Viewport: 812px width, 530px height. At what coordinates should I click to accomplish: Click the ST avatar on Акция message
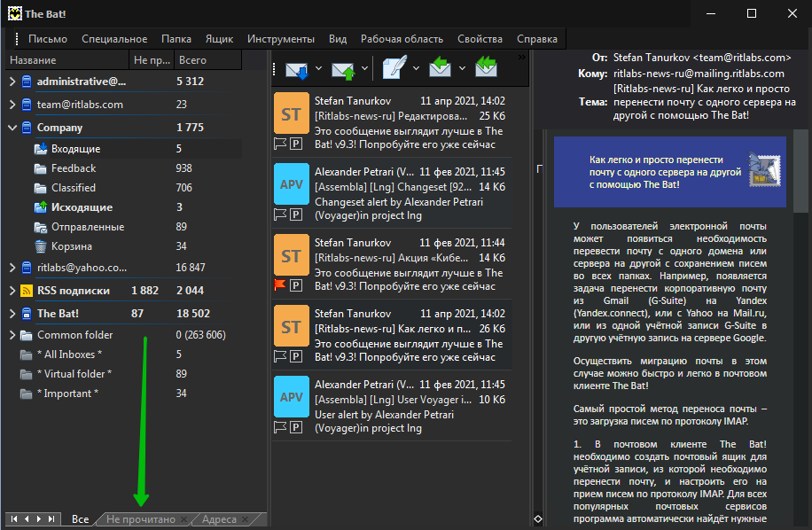click(291, 255)
